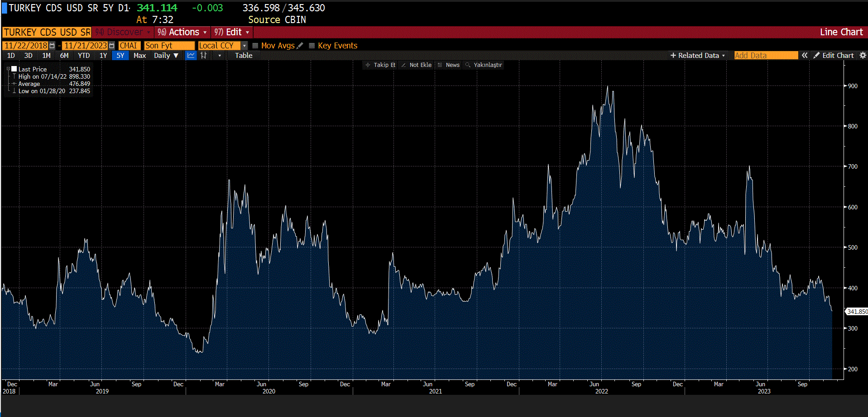This screenshot has width=868, height=417.
Task: Open the 96) Actions menu
Action: (x=182, y=32)
